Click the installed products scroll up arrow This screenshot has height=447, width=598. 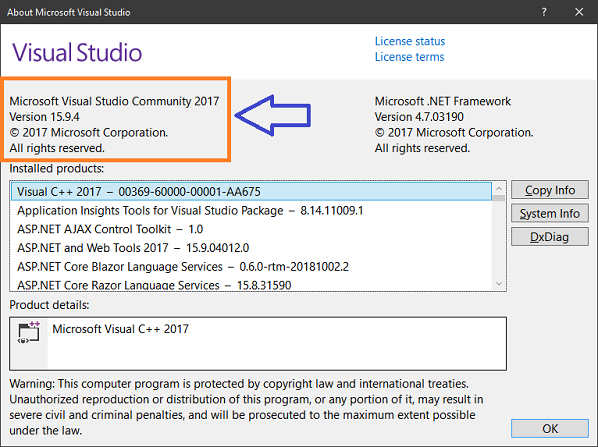pos(499,188)
